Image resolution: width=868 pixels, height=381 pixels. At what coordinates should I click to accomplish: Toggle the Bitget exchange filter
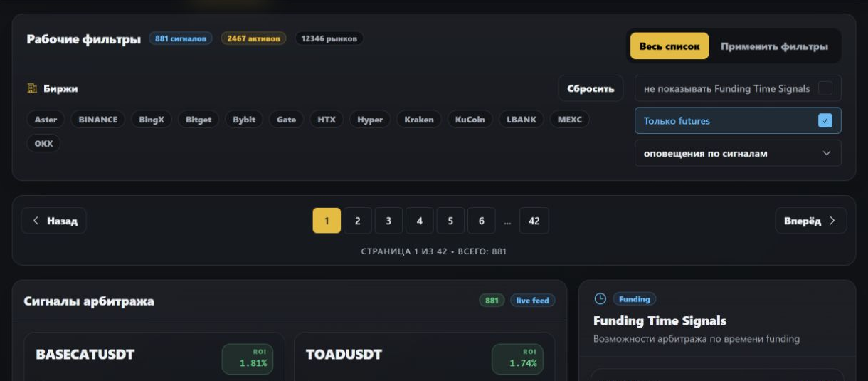[x=199, y=120]
